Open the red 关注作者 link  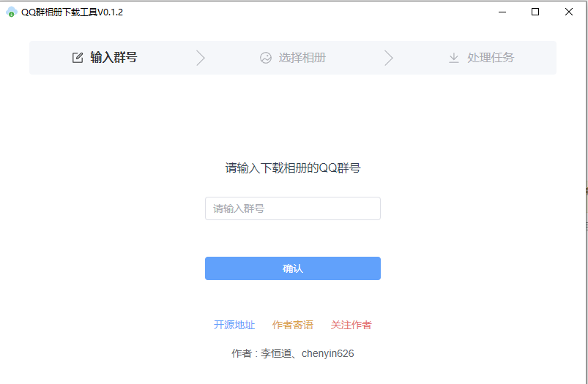coord(351,325)
